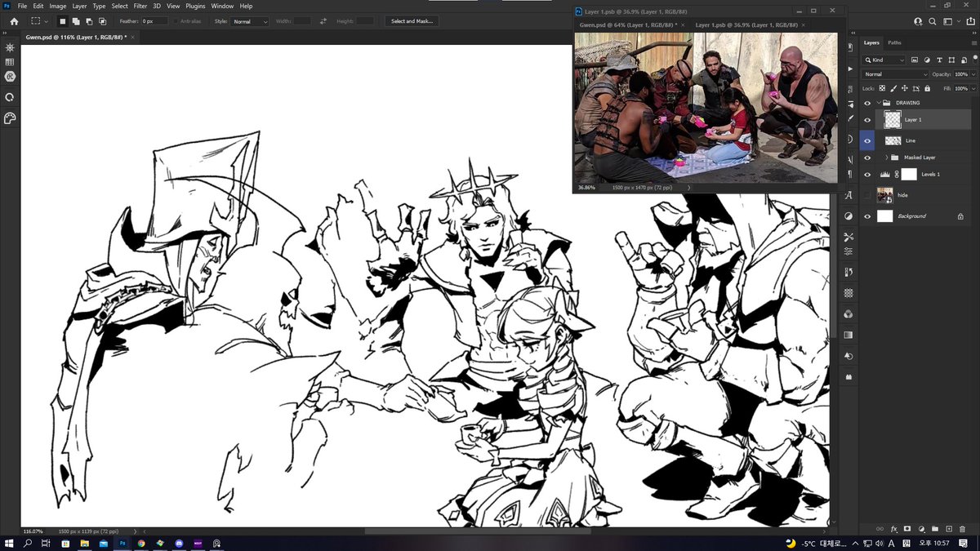Open Photoshop search magnifier icon
Image resolution: width=980 pixels, height=551 pixels.
point(933,21)
